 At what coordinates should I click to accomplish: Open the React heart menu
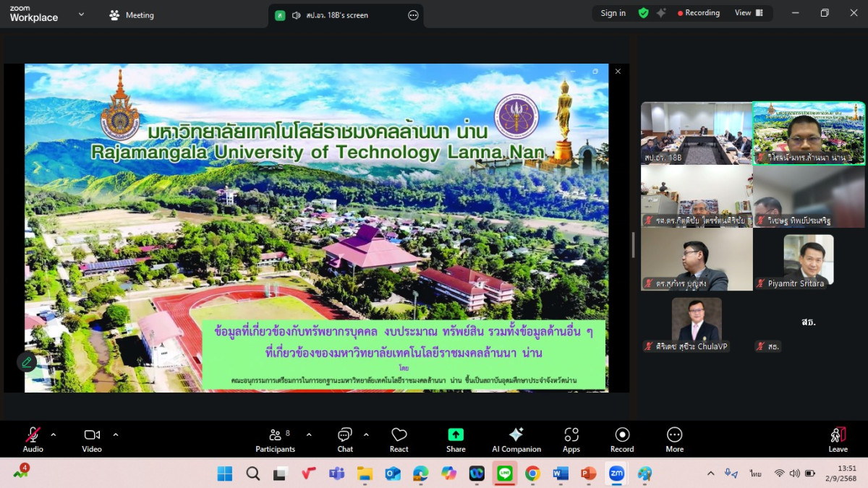[x=399, y=439]
